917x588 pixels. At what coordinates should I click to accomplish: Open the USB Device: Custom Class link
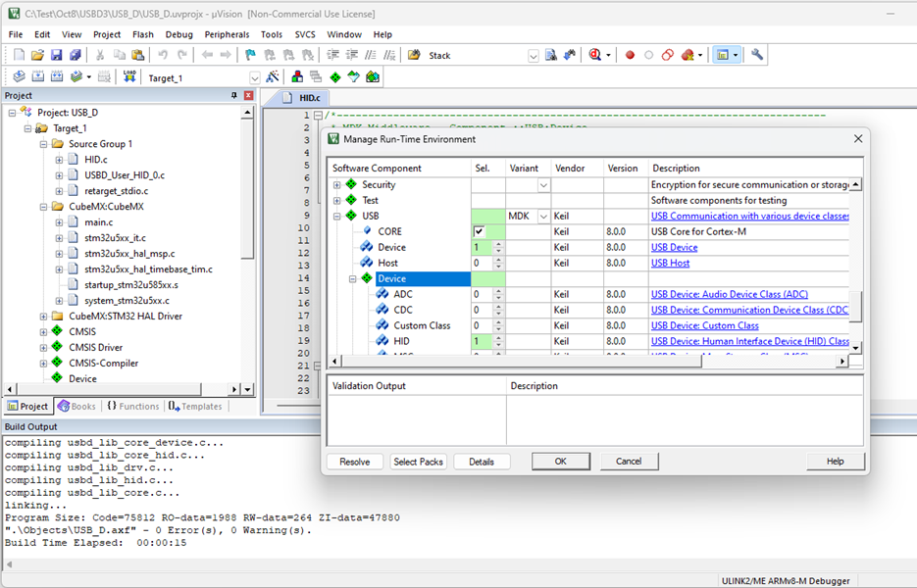(704, 325)
